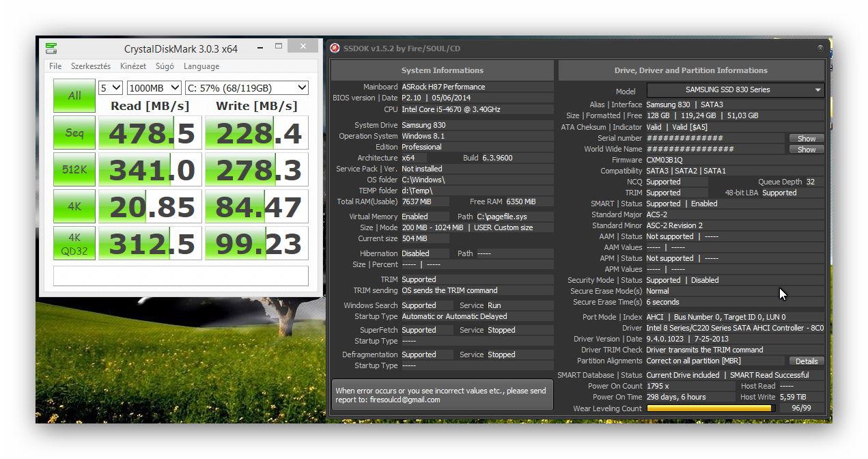Click the Queue Depth value 32
Viewport: 868px width, 459px height.
811,182
